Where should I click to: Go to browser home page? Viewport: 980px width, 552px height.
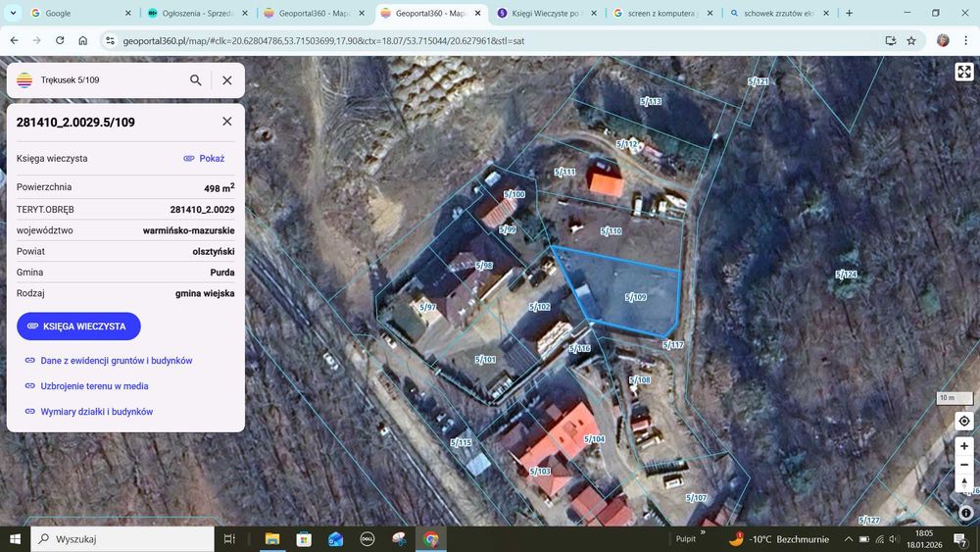click(x=82, y=40)
